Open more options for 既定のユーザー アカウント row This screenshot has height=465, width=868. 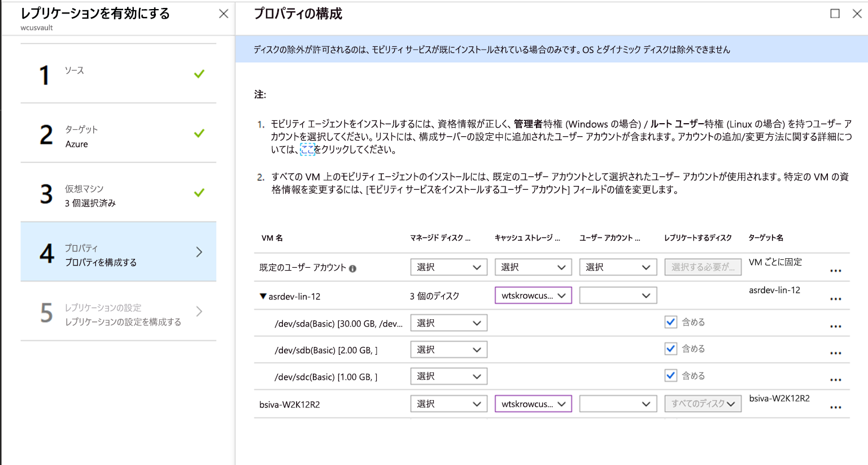836,271
